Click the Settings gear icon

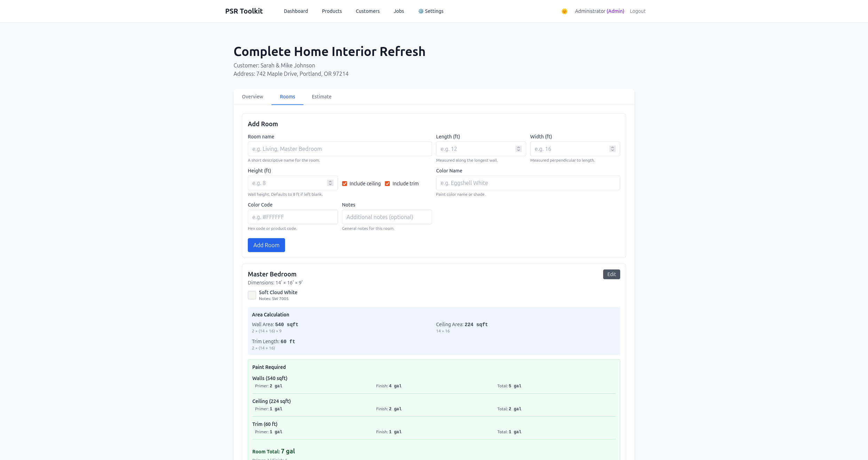(x=421, y=11)
